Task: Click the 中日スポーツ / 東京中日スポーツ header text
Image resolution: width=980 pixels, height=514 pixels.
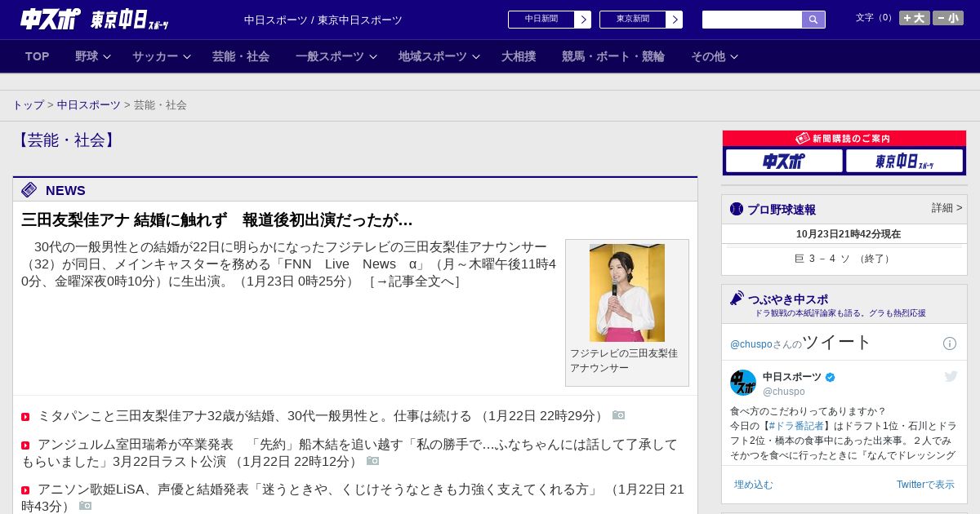Action: [323, 20]
